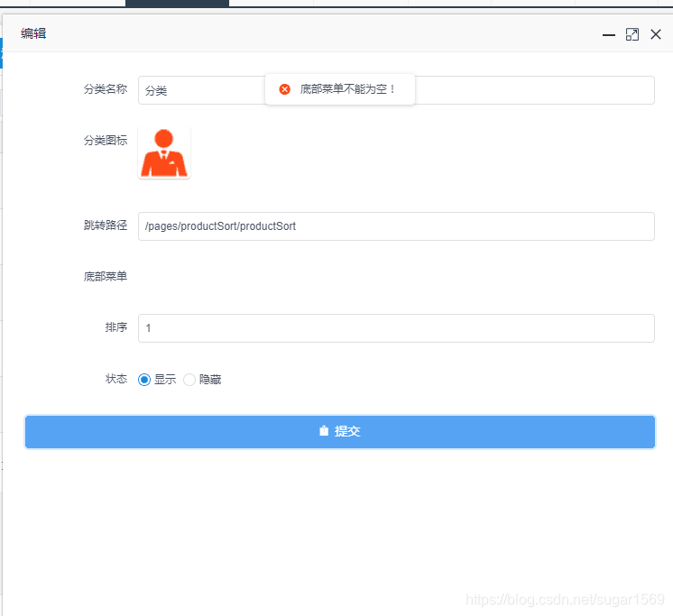Click the 分类图标 label

pyautogui.click(x=106, y=141)
